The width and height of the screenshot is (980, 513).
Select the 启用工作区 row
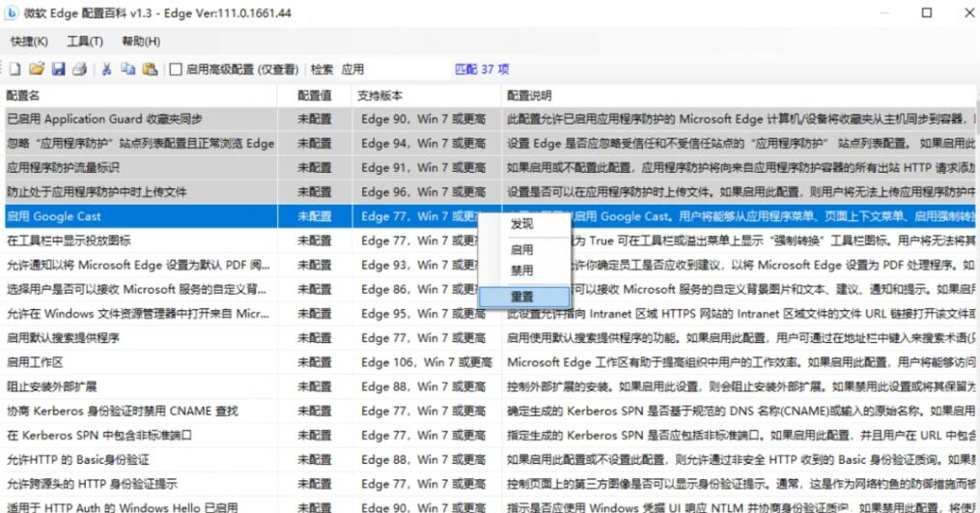[x=490, y=363]
